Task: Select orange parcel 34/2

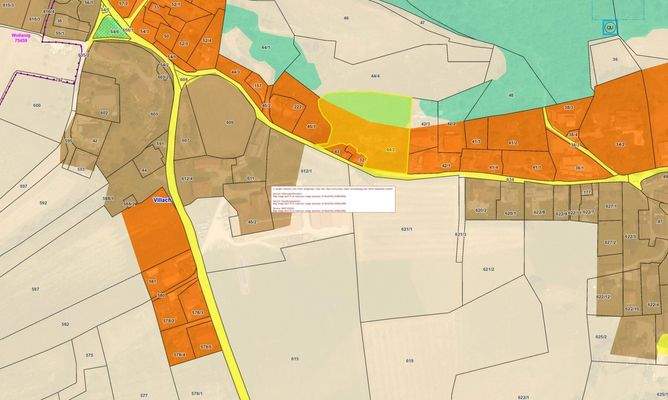Action: point(619,145)
